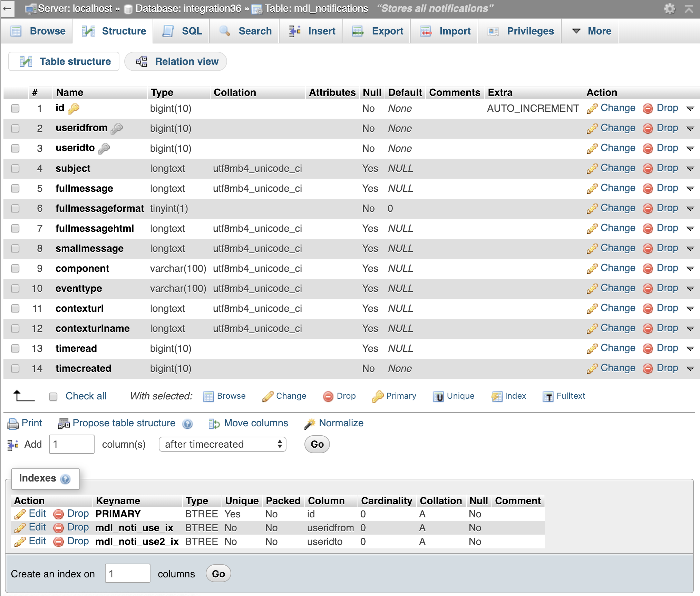700x596 pixels.
Task: Open page settings gear icon
Action: point(669,9)
